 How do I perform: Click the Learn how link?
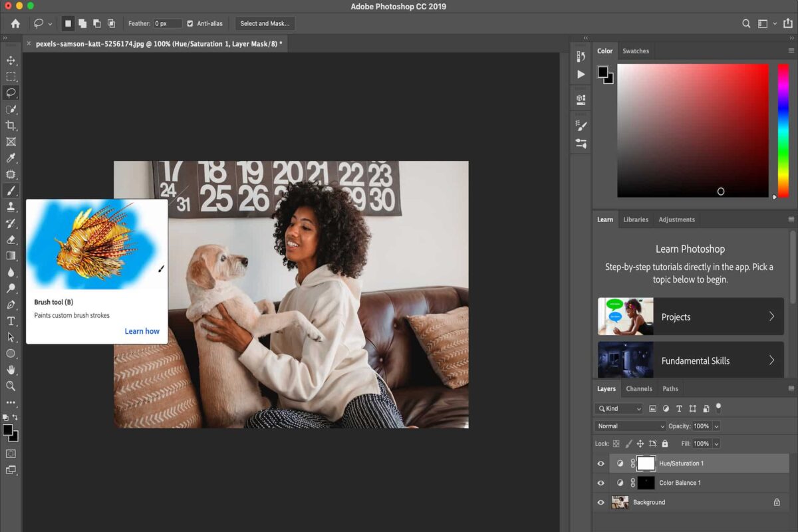point(142,331)
